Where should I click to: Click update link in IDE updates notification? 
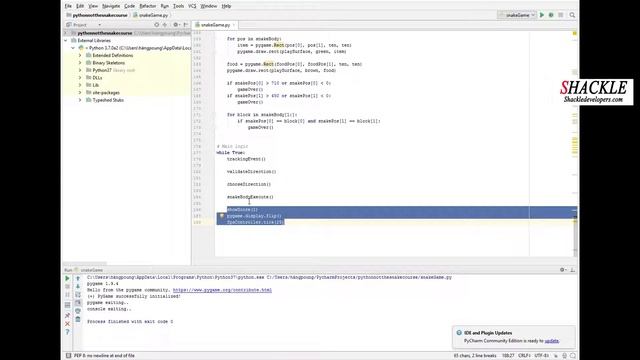pyautogui.click(x=551, y=341)
